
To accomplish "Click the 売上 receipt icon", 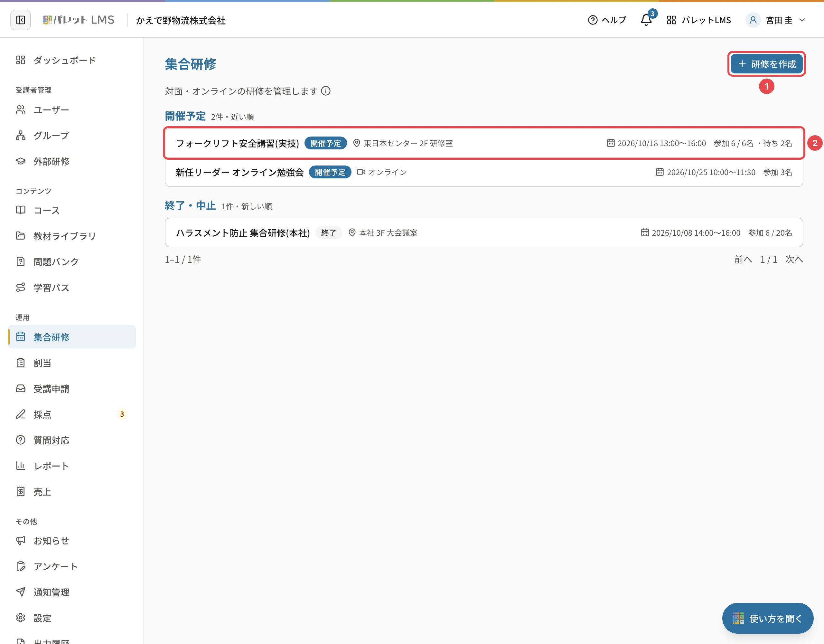I will pos(21,491).
